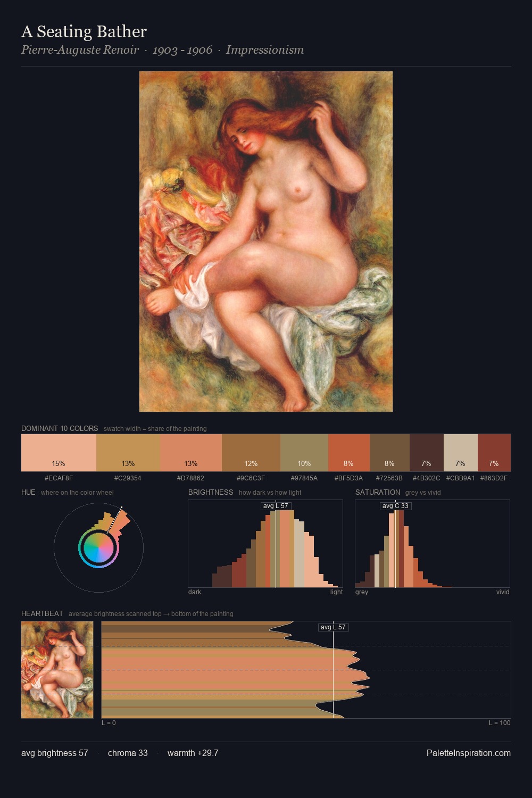Click 'swatch width = share of the painting'
The image size is (532, 798).
click(155, 428)
